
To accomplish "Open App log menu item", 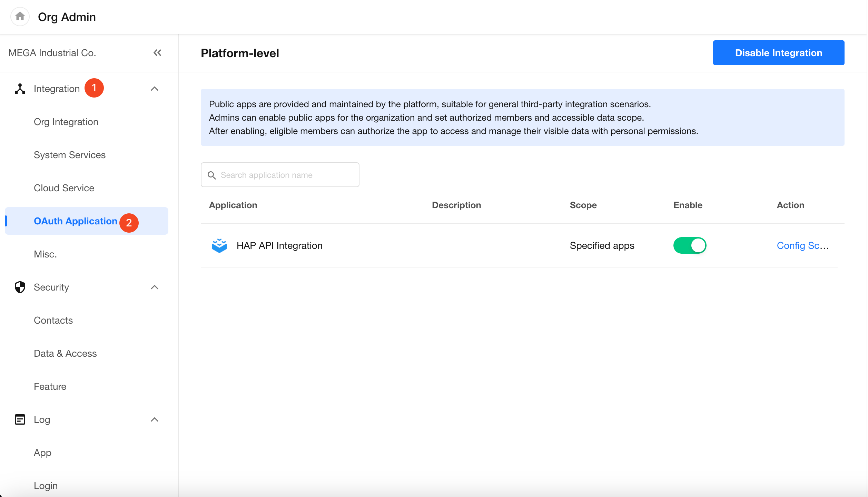I will (87, 453).
